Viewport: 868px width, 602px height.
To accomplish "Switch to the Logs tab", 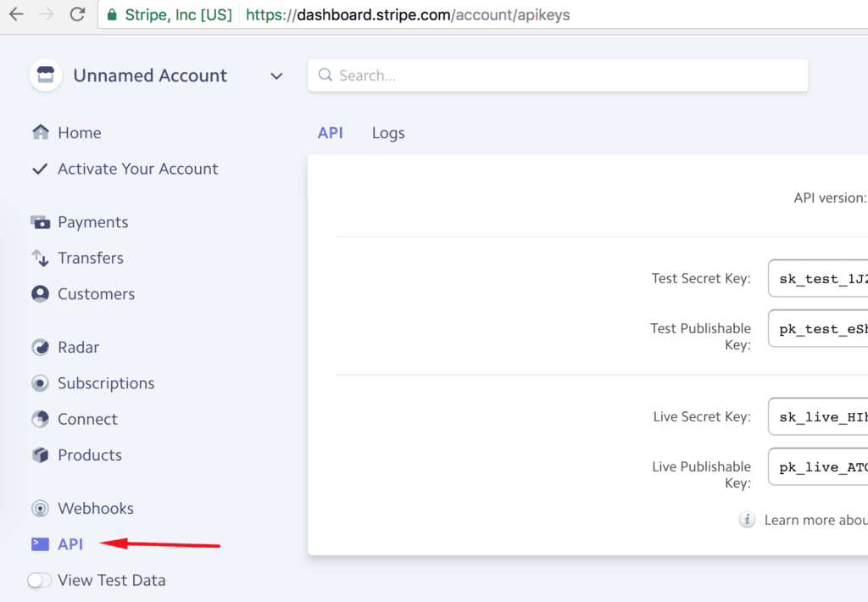I will pyautogui.click(x=387, y=132).
